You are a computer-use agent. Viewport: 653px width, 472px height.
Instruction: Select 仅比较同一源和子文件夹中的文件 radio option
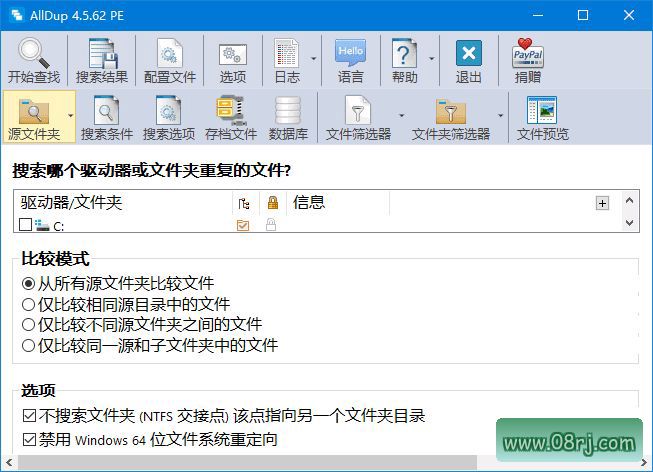(28, 345)
